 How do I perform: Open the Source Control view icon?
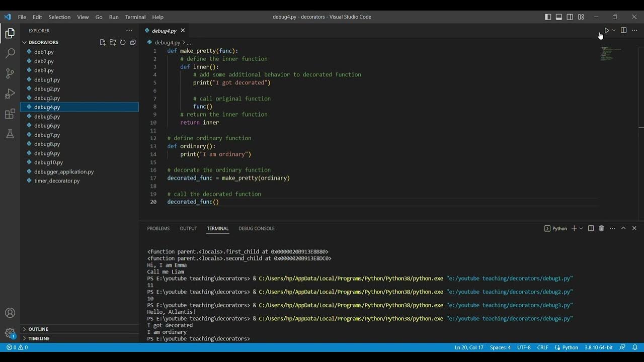[10, 73]
